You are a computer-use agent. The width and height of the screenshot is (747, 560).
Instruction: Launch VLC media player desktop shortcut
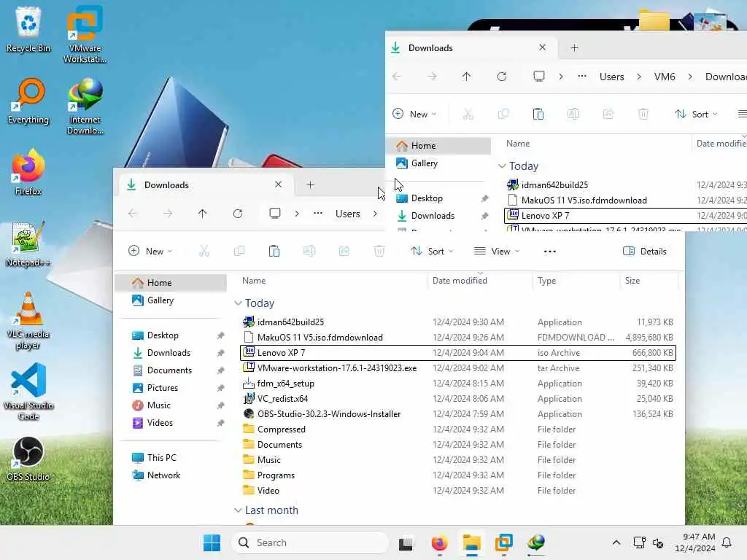coord(28,321)
